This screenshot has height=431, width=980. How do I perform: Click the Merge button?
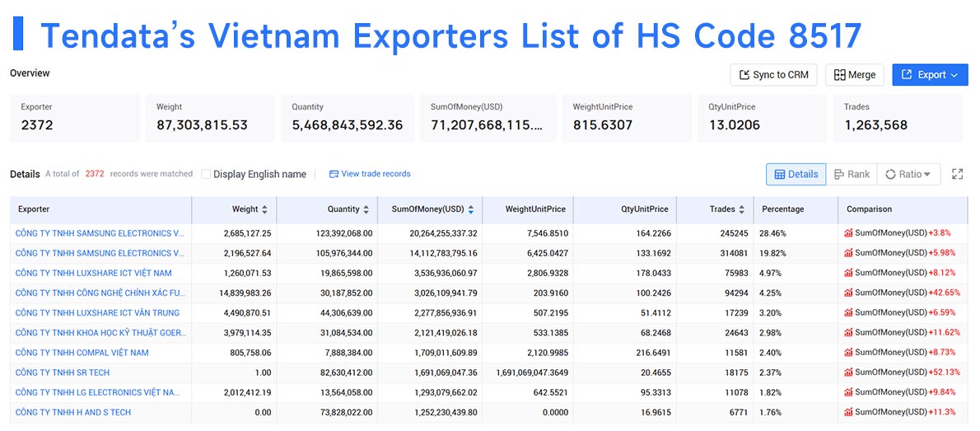(x=854, y=74)
